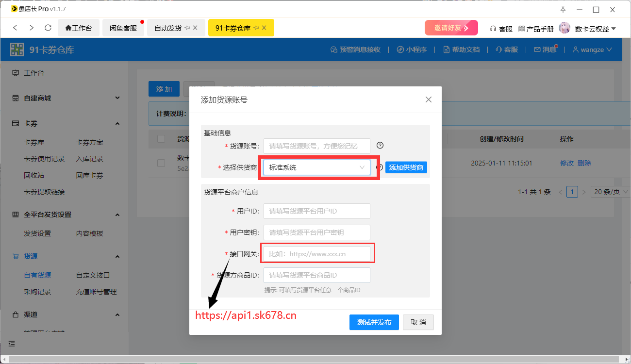
Task: Click the pin window icon
Action: coord(563,9)
